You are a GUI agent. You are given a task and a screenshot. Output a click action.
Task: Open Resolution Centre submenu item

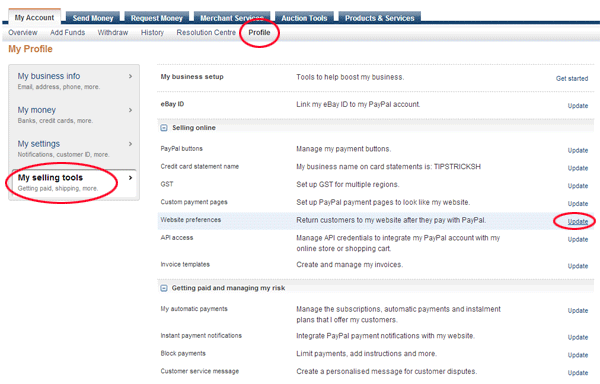[206, 33]
